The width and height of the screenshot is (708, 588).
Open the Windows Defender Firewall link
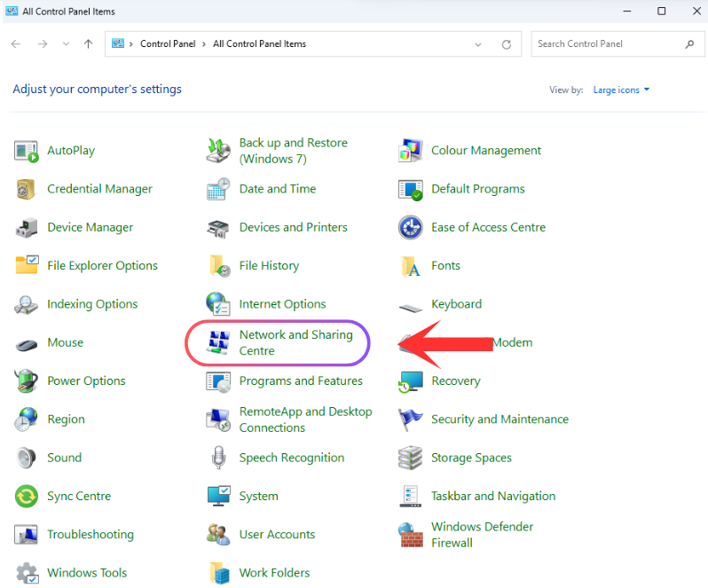click(x=483, y=535)
